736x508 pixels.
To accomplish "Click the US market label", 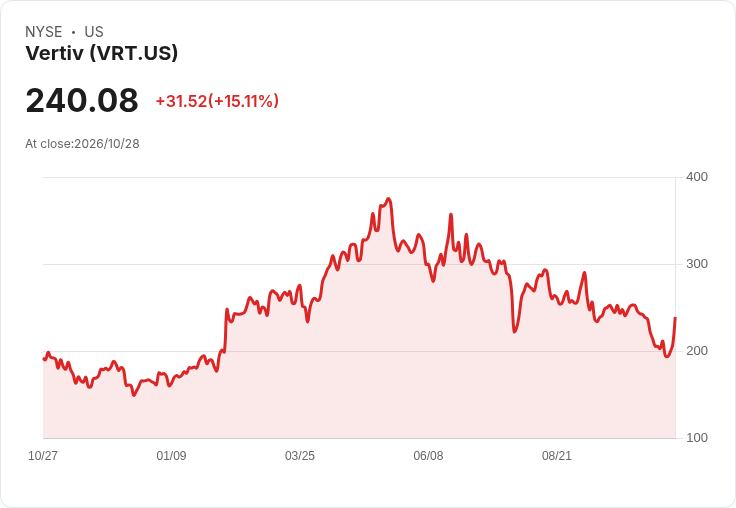I will coord(94,32).
